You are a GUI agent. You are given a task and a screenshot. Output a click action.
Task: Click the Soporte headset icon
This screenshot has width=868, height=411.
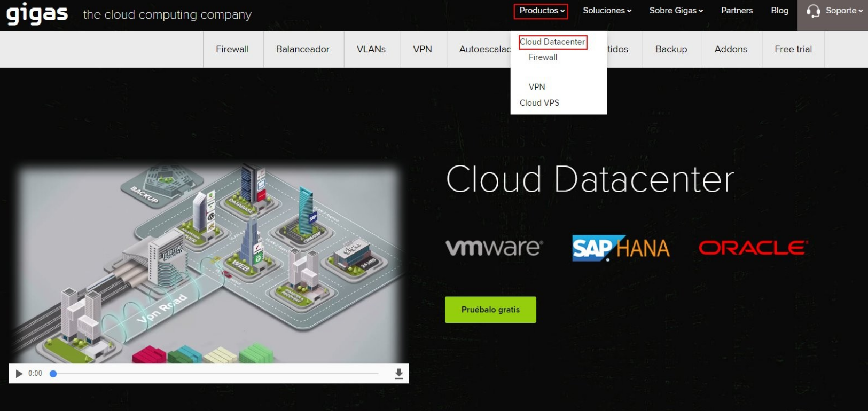coord(813,11)
